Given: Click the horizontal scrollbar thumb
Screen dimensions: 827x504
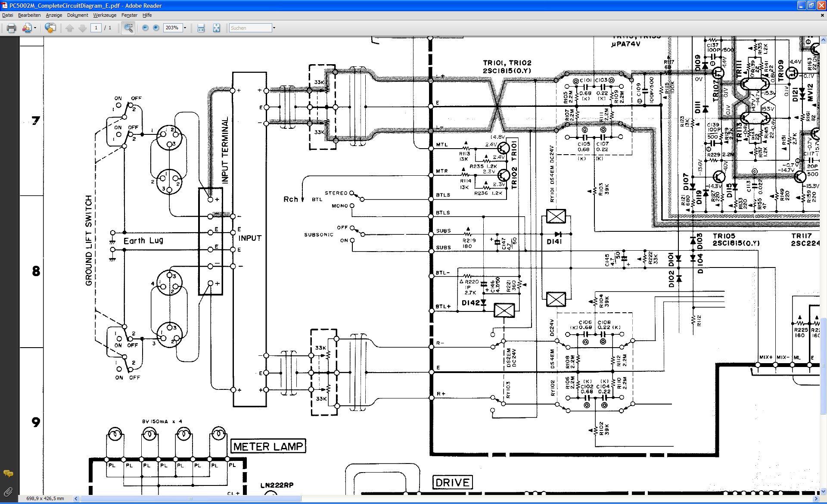Looking at the screenshot, I should [191, 499].
